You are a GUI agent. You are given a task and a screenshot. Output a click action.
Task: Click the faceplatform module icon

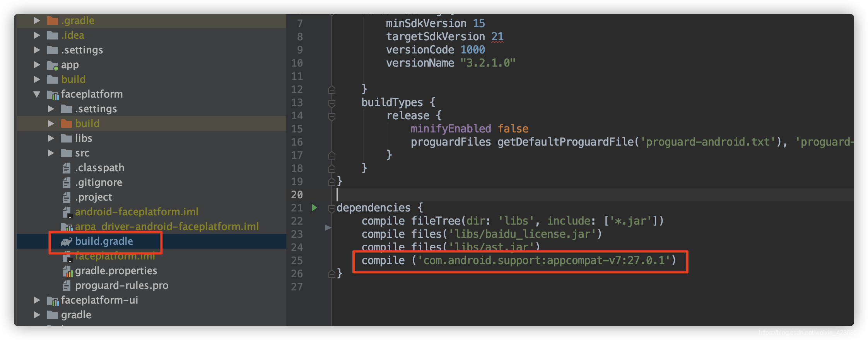53,94
